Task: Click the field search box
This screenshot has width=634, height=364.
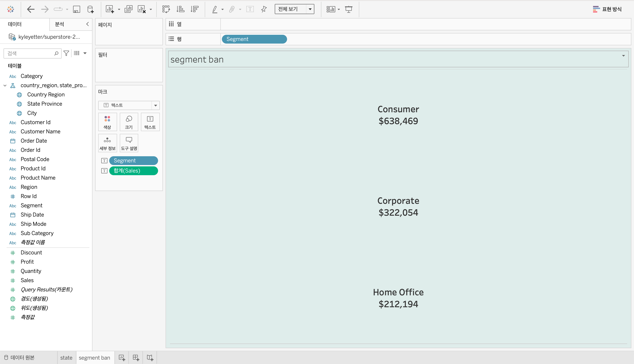Action: [x=33, y=53]
